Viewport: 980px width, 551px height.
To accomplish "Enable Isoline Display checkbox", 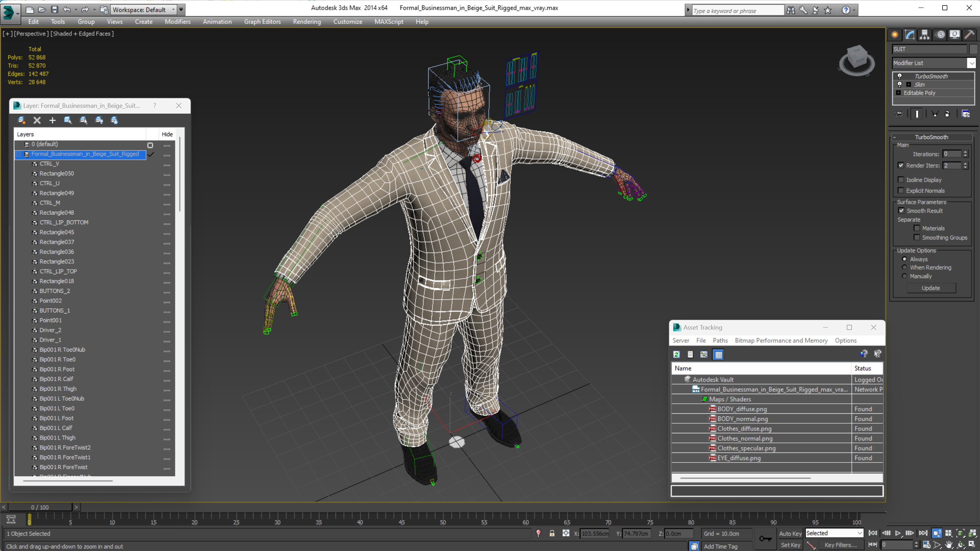I will point(901,180).
